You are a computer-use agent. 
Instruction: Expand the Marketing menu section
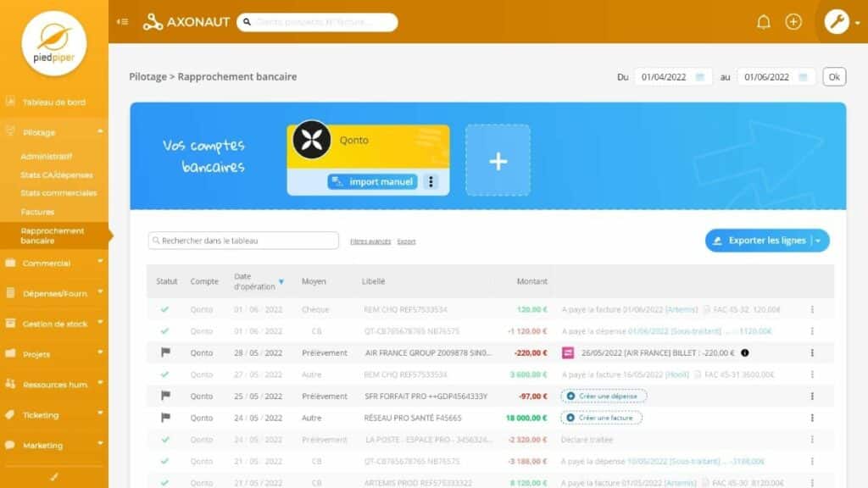point(100,444)
